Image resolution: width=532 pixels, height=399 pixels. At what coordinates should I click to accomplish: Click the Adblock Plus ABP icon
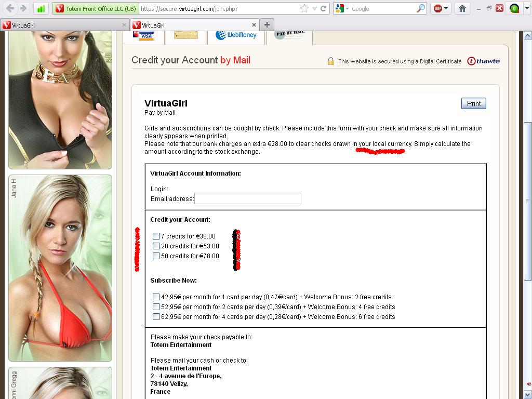(x=438, y=8)
